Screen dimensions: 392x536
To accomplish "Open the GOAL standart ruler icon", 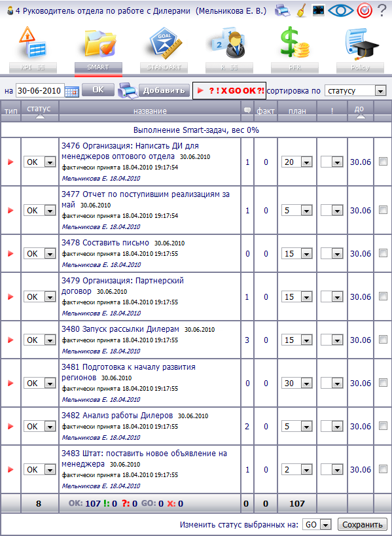I will pos(165,43).
